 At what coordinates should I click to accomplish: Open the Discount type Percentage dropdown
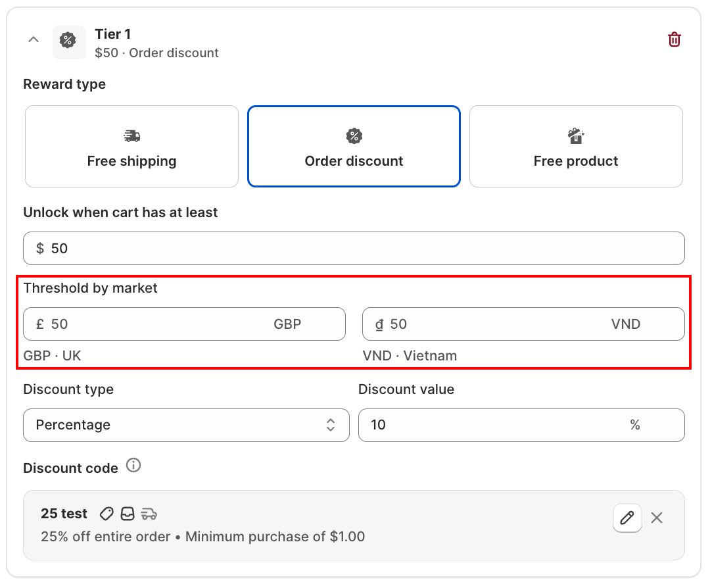click(x=186, y=425)
